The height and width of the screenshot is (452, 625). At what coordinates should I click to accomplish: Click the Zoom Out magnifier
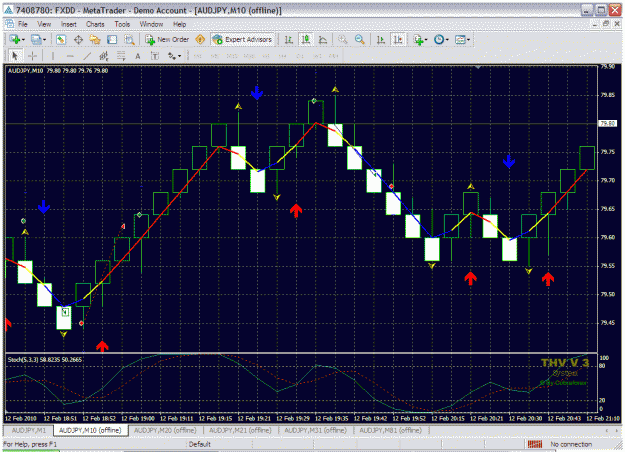[x=360, y=39]
